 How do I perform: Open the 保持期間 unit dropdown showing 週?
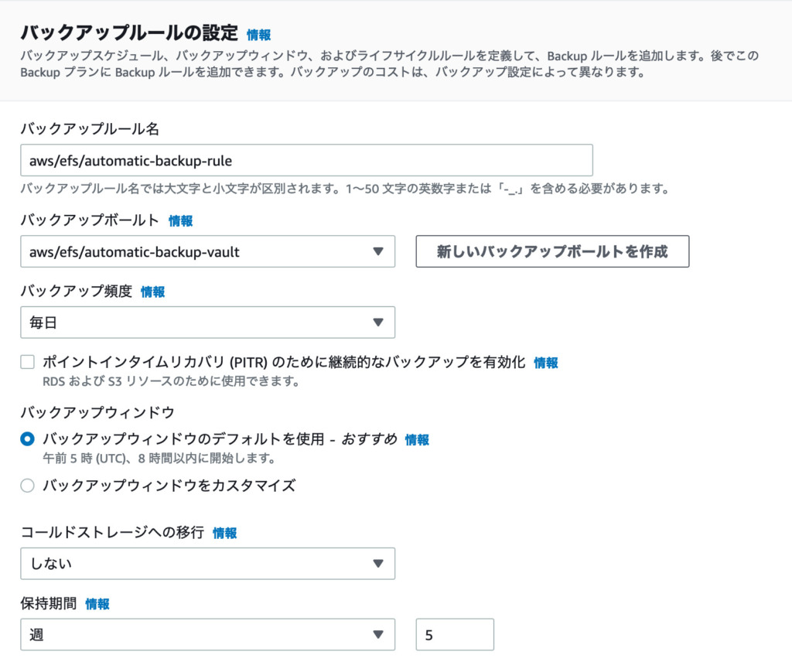click(x=207, y=634)
